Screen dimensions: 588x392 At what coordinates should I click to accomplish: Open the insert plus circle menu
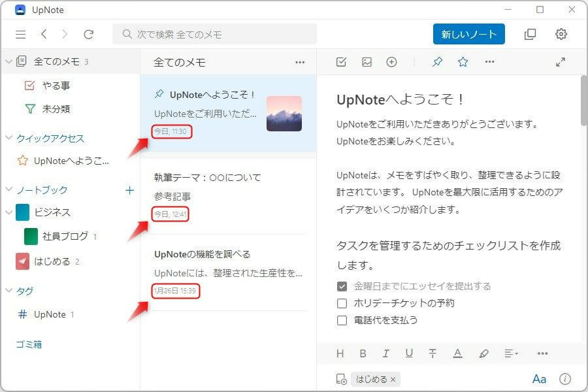coord(391,62)
